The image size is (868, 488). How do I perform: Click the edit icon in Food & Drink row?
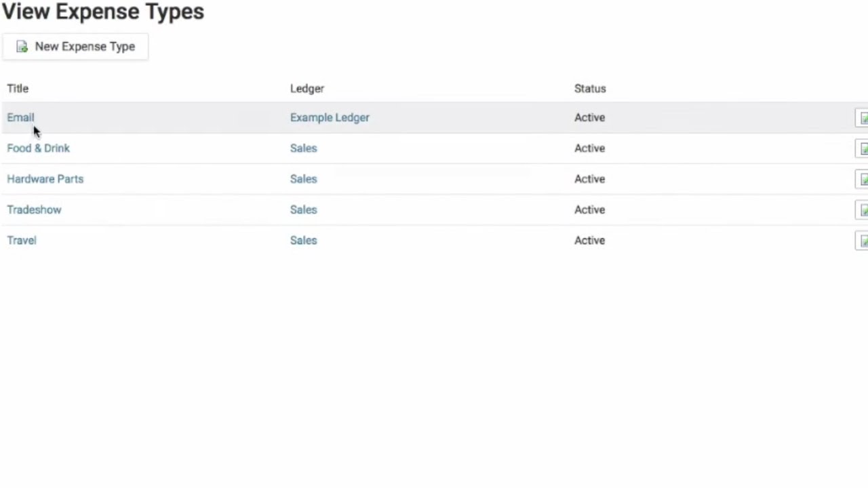coord(862,148)
